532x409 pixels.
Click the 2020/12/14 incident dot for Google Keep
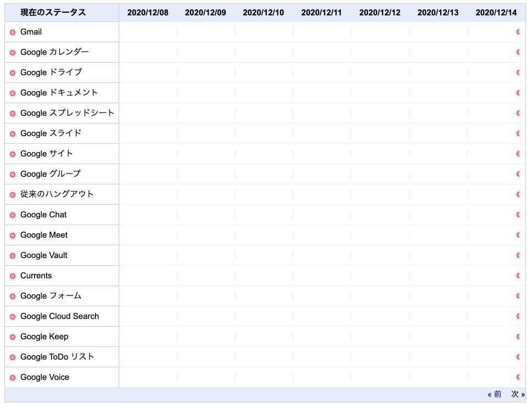[x=518, y=337]
